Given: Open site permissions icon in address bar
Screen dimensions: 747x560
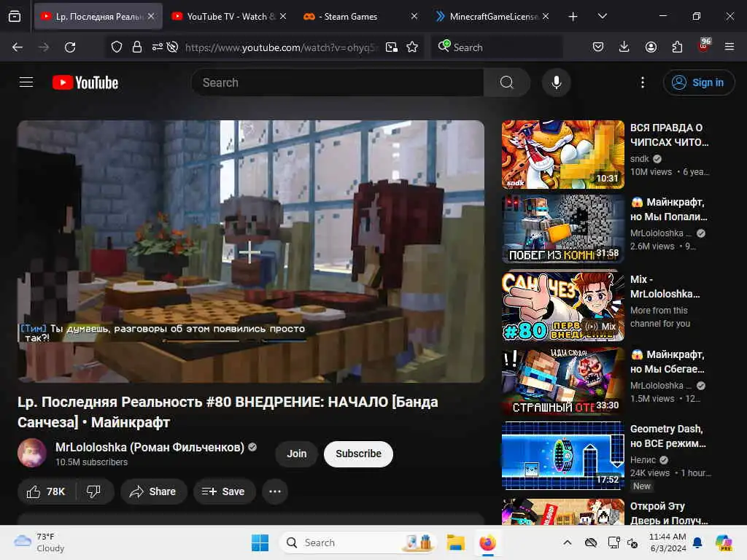Looking at the screenshot, I should 158,47.
